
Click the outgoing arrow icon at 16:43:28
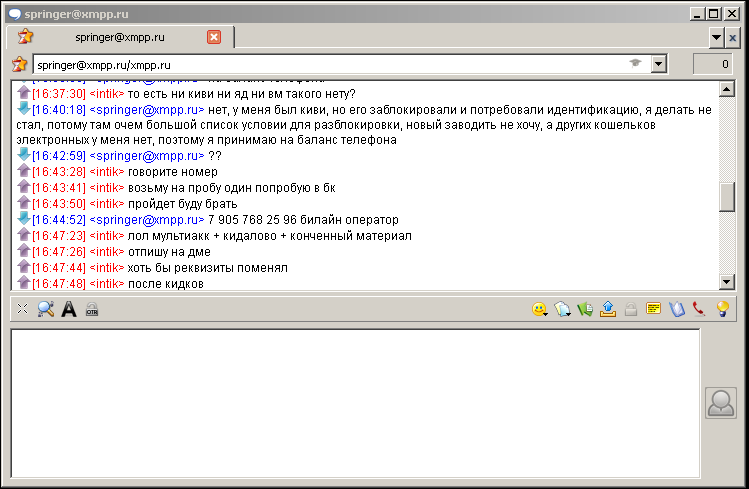click(23, 170)
